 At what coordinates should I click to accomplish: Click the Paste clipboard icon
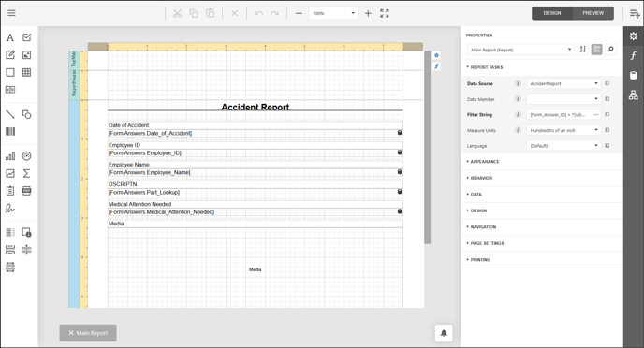click(210, 13)
